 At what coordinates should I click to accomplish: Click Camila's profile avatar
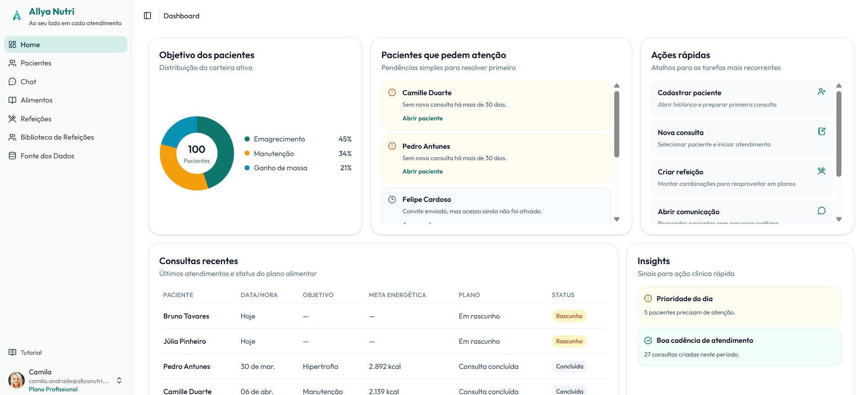16,380
